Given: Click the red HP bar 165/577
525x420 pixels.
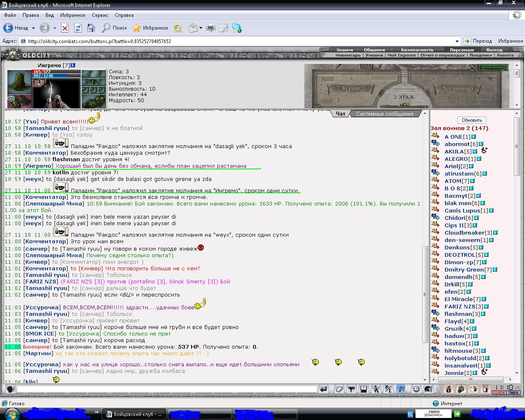Looking at the screenshot, I should pyautogui.click(x=56, y=71).
